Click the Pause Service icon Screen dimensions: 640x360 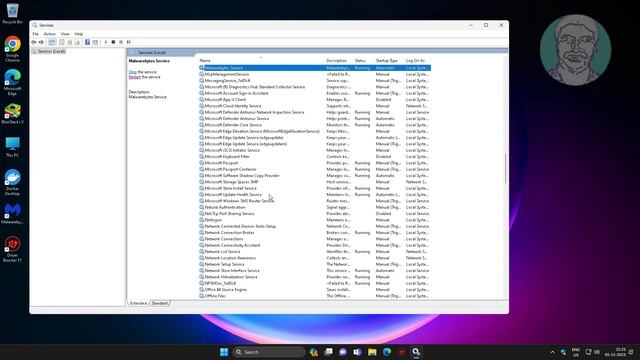(121, 42)
